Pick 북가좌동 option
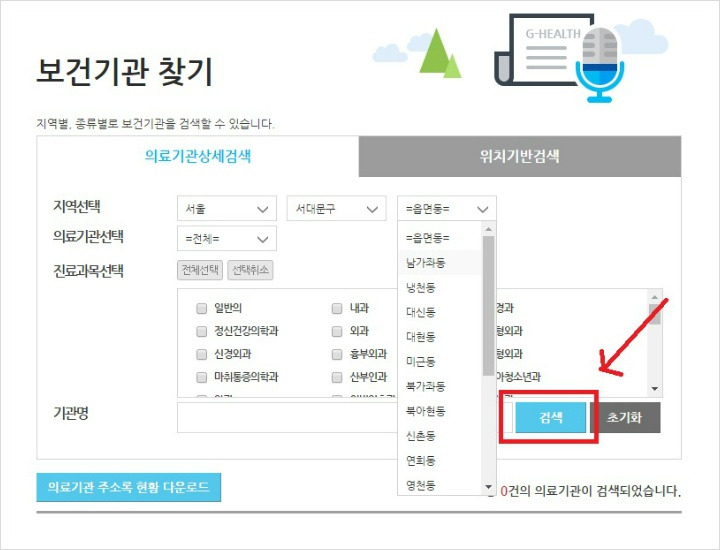 (x=440, y=386)
